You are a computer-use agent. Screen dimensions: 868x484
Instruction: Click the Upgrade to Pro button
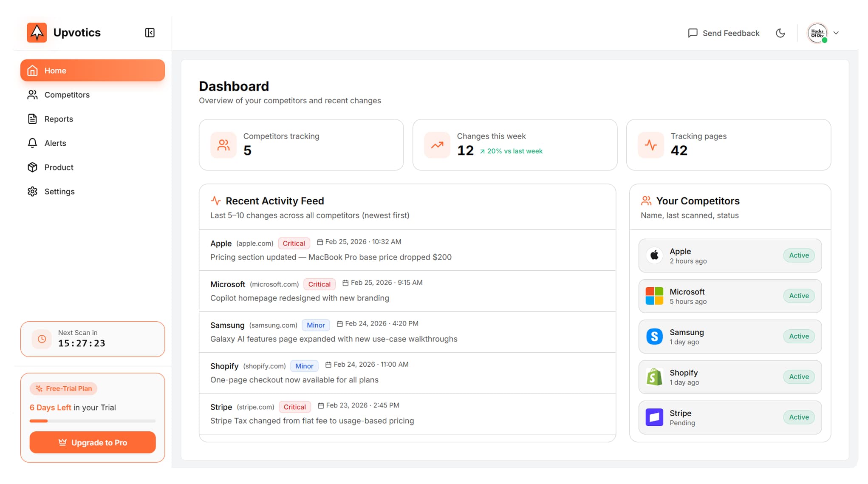pyautogui.click(x=92, y=442)
